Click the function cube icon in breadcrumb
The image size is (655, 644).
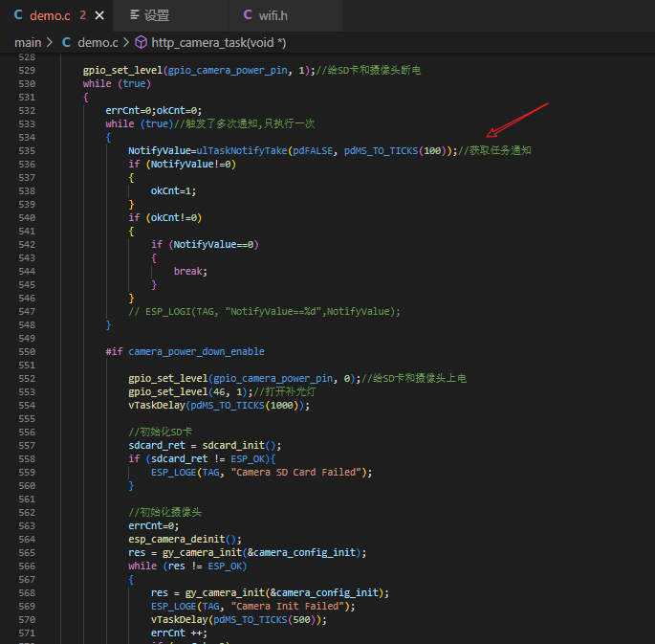click(142, 42)
